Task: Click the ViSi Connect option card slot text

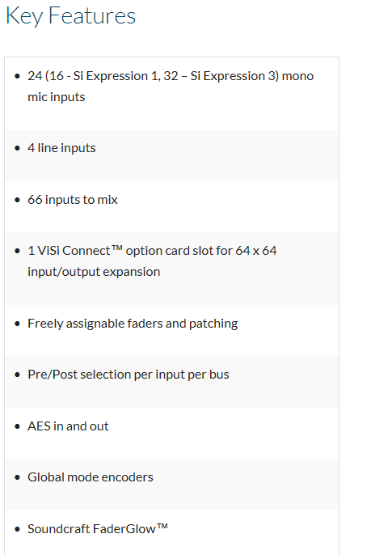Action: coord(152,251)
